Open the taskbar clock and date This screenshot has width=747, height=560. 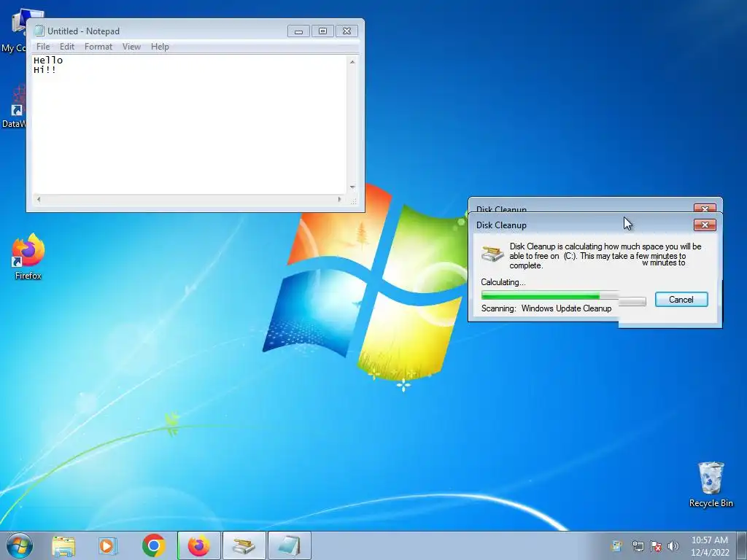click(x=710, y=546)
